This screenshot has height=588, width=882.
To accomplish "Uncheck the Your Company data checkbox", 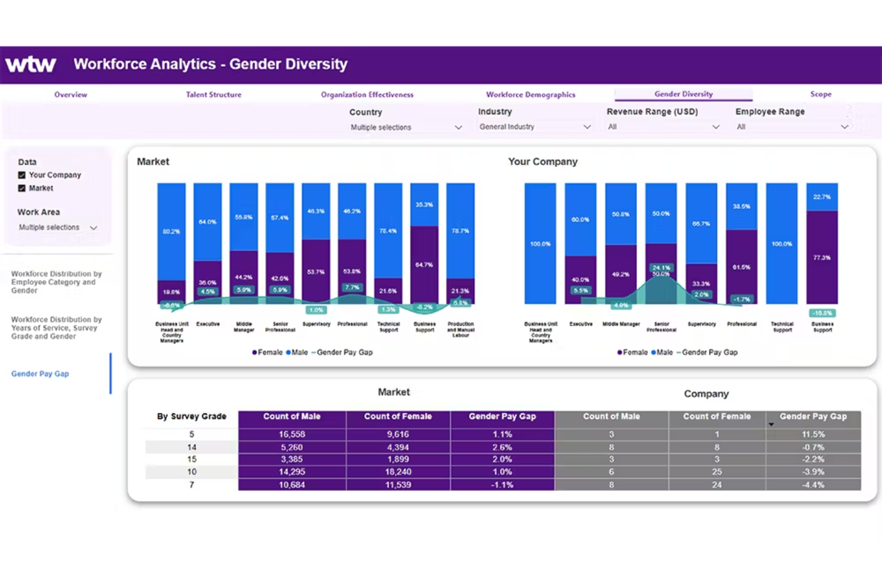I will (x=21, y=175).
